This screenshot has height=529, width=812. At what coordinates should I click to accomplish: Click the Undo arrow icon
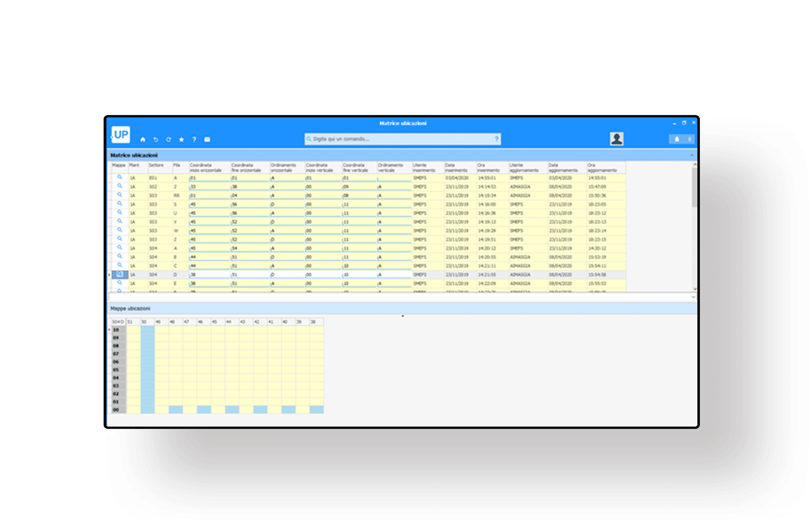[x=155, y=139]
